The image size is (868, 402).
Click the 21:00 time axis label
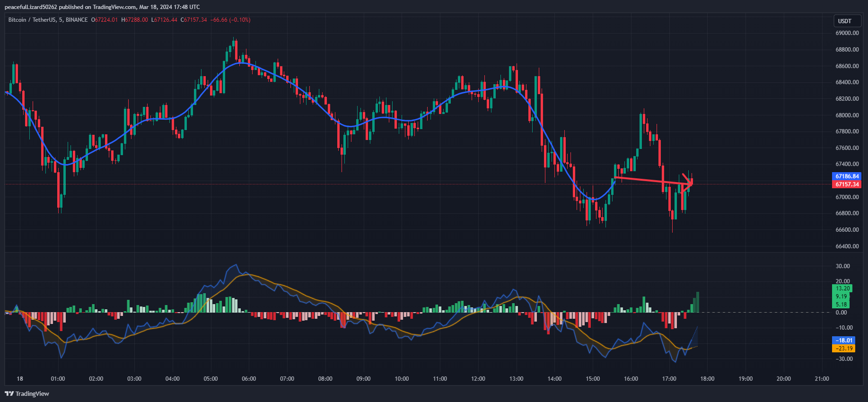click(822, 379)
